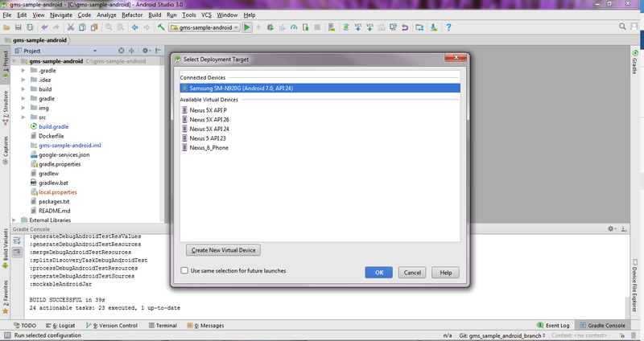Click the Undo arrow in toolbar
Viewport: 644px width, 341px height.
tap(44, 27)
